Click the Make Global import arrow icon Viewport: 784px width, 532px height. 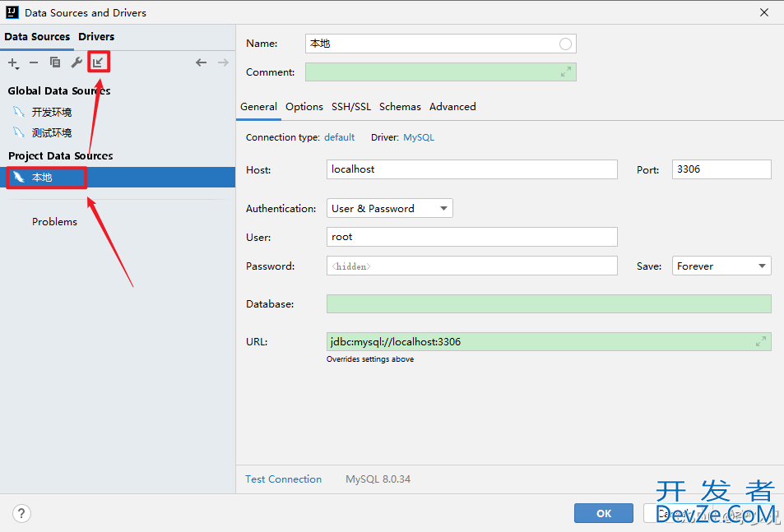[x=98, y=62]
